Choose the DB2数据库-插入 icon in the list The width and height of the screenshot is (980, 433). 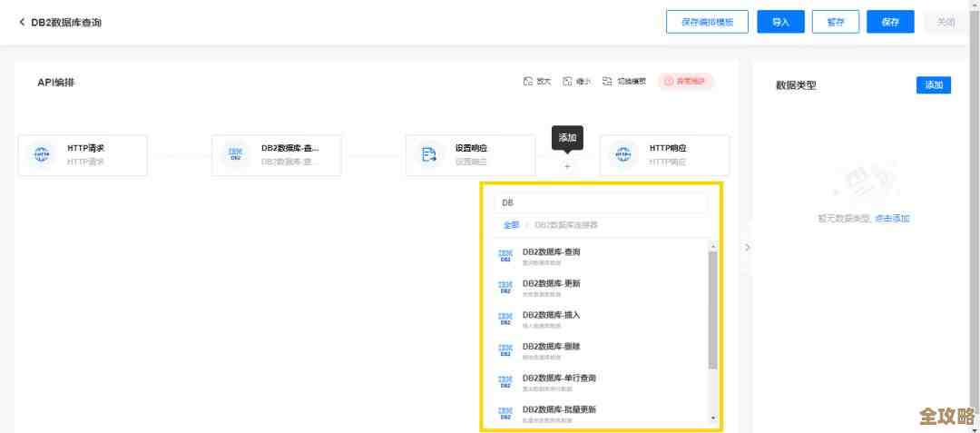pyautogui.click(x=505, y=319)
